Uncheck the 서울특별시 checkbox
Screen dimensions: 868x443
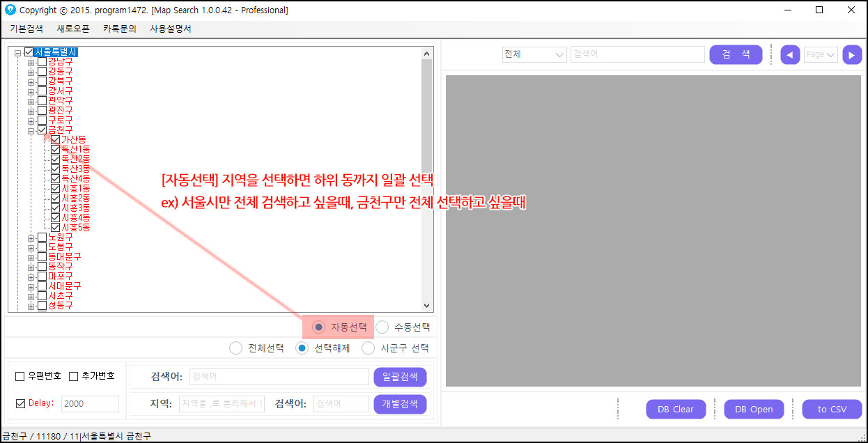29,52
